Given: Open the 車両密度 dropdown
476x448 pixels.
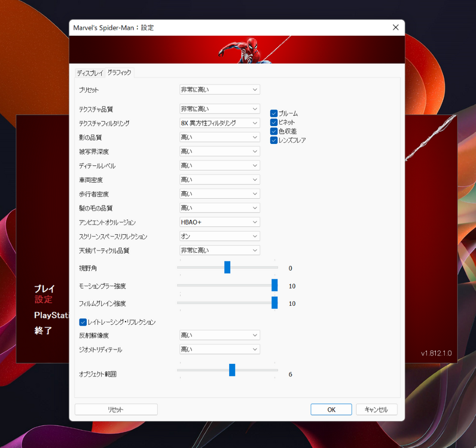Looking at the screenshot, I should click(x=219, y=180).
